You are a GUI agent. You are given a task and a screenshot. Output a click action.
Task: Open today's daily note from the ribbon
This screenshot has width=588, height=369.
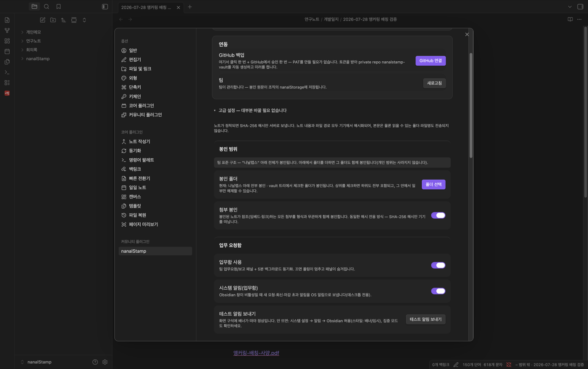(x=7, y=52)
